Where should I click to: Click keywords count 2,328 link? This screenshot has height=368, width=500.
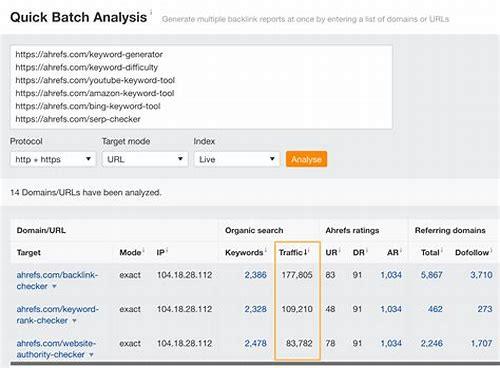(255, 309)
